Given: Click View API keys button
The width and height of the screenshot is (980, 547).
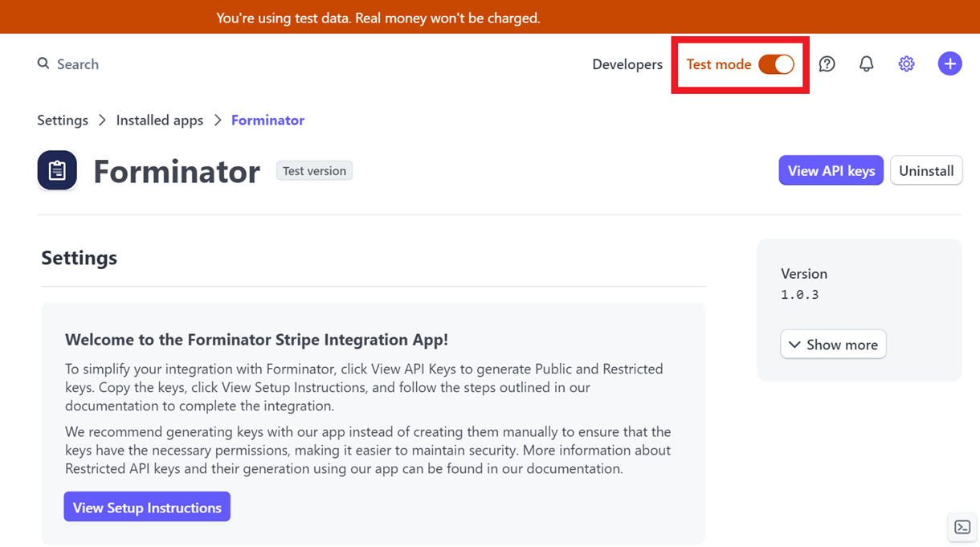Looking at the screenshot, I should (831, 170).
